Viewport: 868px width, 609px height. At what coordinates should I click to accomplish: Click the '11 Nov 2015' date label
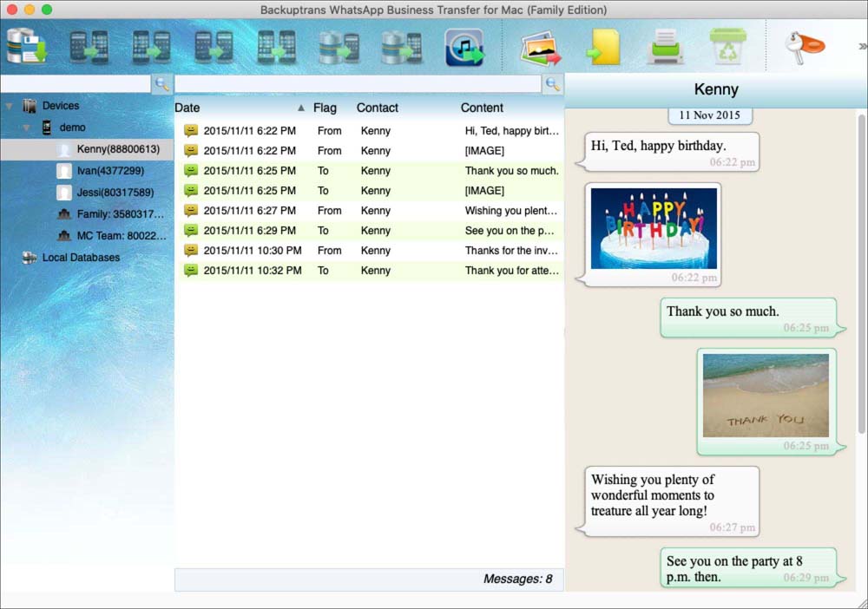pyautogui.click(x=710, y=115)
